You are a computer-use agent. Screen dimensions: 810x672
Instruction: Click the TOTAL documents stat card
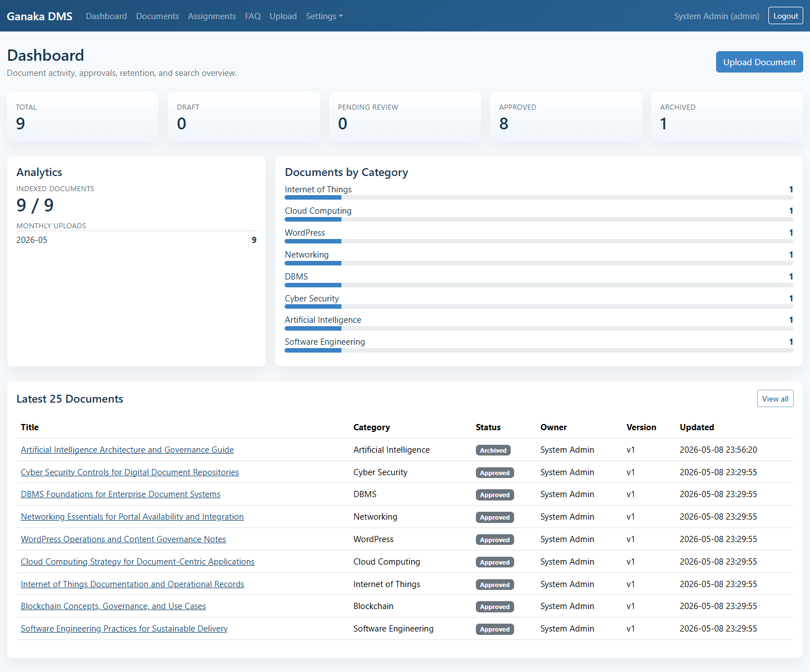[83, 117]
